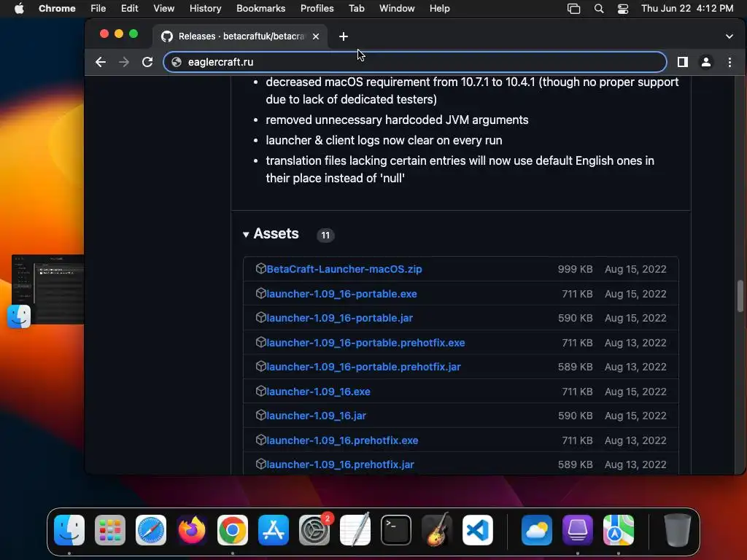Open TextEdit from the Dock

[x=355, y=530]
